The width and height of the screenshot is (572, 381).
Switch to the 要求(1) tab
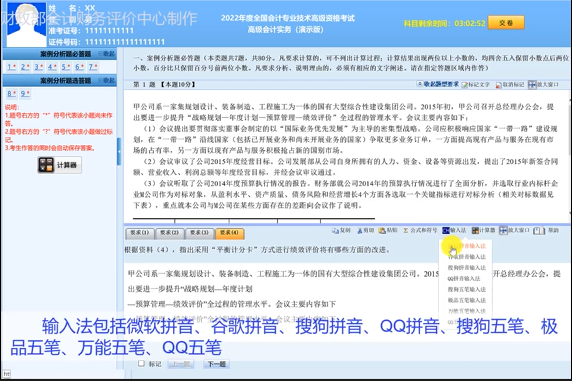140,233
